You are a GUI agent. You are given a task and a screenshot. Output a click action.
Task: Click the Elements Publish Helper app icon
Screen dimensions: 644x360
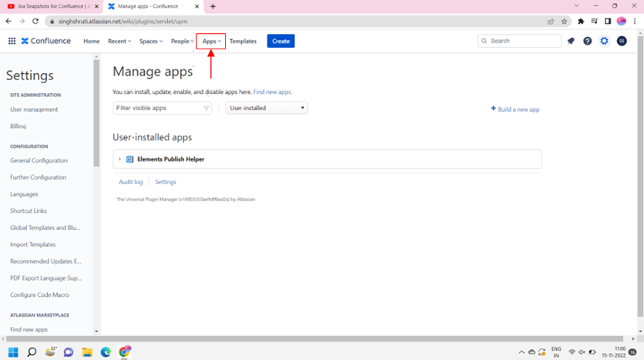[129, 159]
